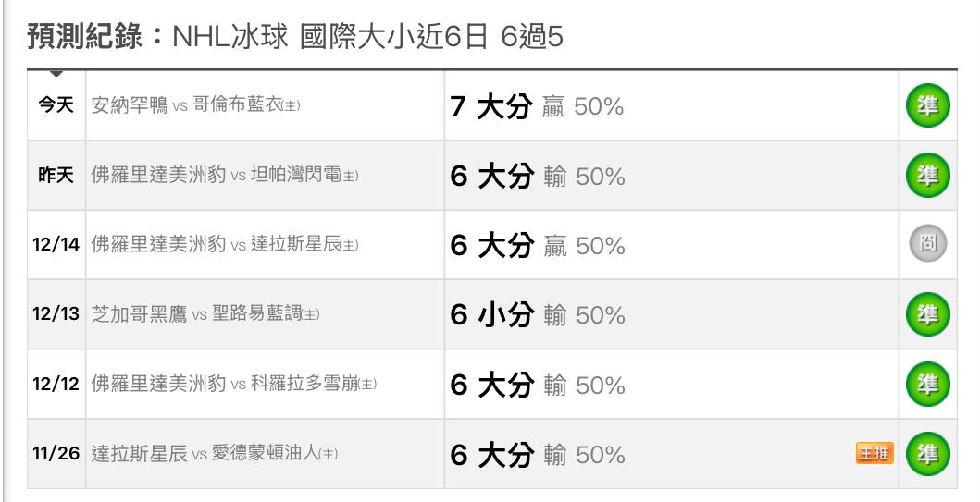Click the orange 主推 badge
The width and height of the screenshot is (980, 502).
click(875, 454)
